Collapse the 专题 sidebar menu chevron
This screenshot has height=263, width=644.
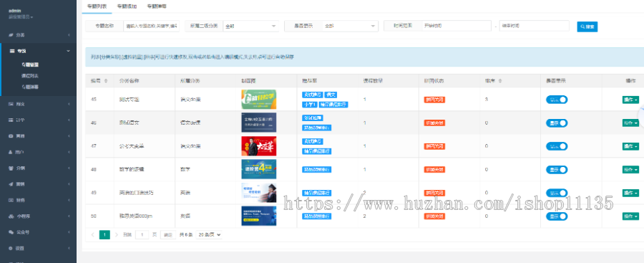pos(68,51)
